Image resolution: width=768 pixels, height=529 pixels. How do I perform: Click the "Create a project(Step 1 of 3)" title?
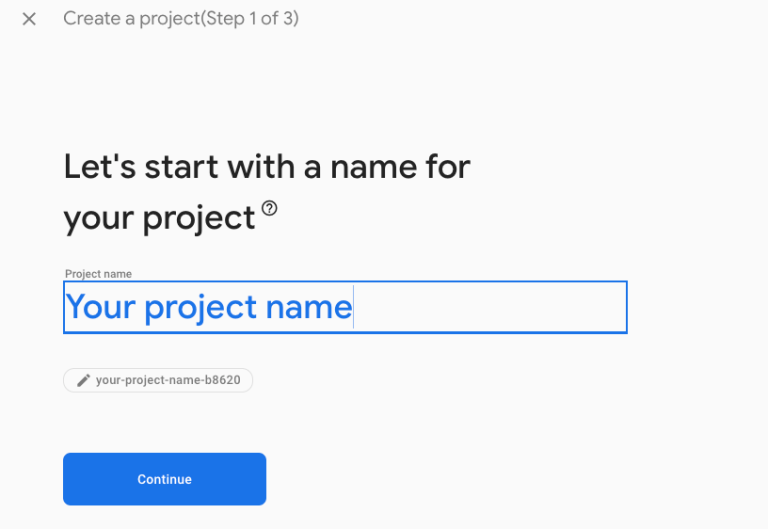[180, 19]
